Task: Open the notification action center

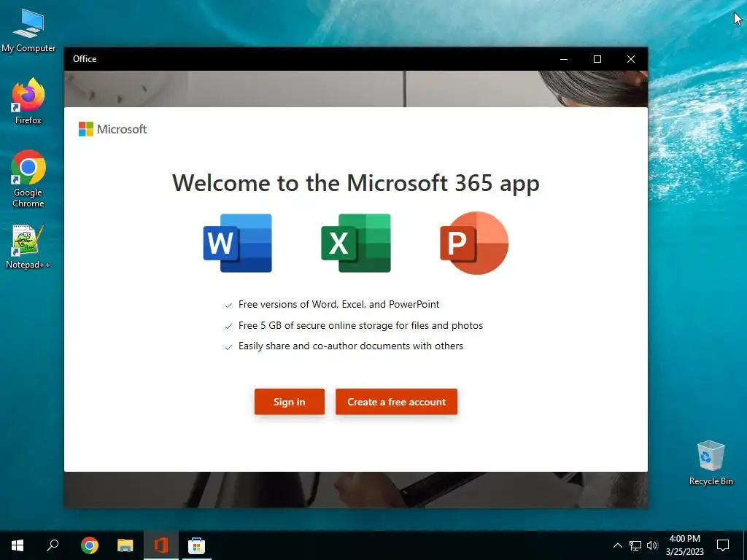Action: click(x=723, y=545)
